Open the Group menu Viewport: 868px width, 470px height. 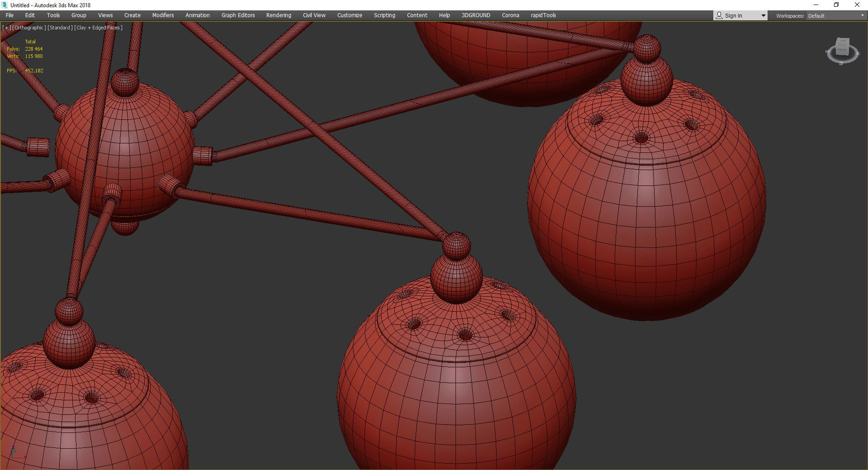coord(79,15)
